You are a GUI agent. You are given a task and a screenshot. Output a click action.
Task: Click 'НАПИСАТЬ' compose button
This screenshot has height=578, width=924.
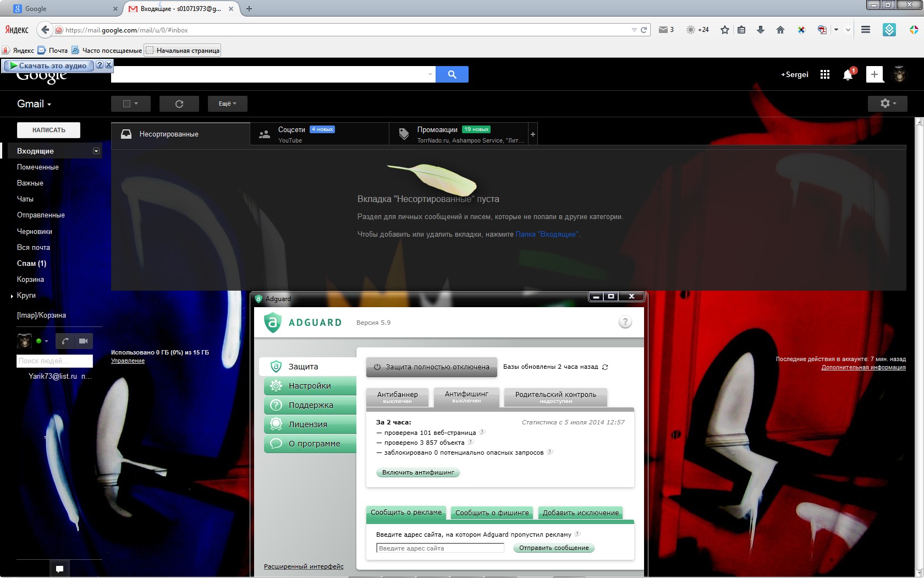point(48,130)
